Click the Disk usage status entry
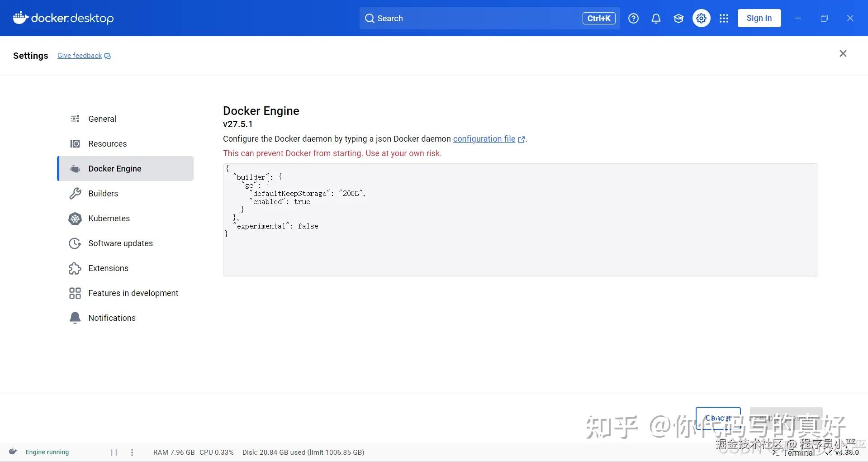 tap(303, 452)
